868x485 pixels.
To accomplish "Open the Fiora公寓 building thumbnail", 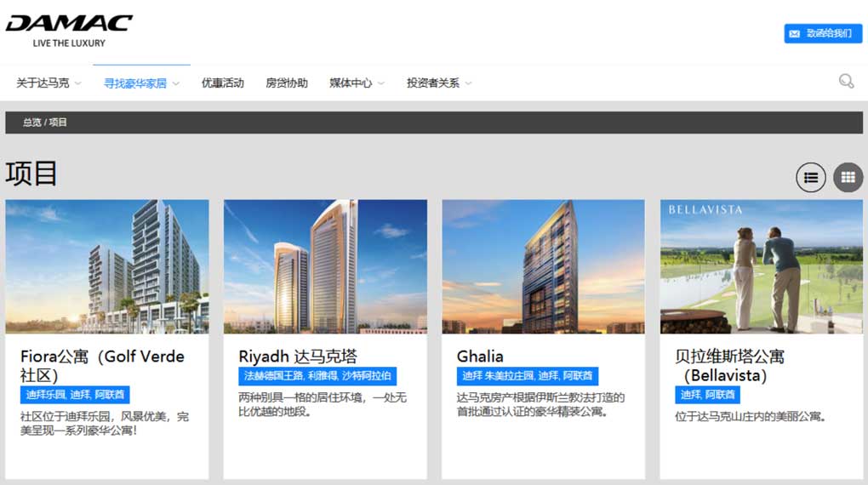I will click(x=107, y=267).
